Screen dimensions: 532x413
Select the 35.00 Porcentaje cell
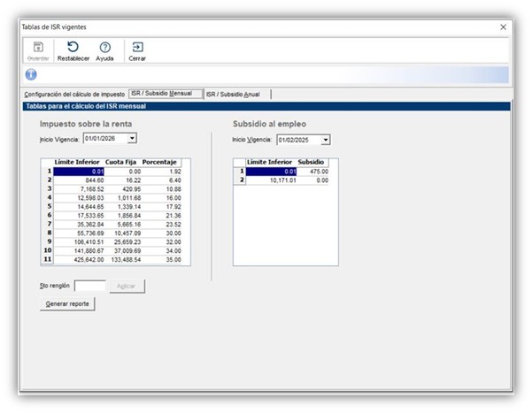click(166, 261)
